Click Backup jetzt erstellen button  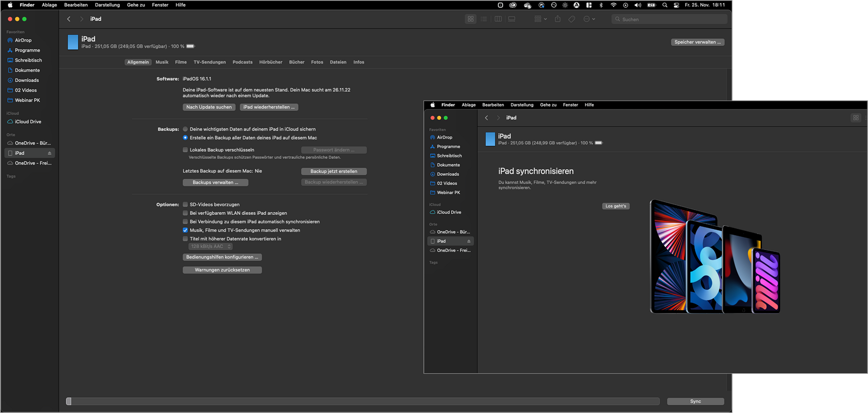click(x=334, y=171)
